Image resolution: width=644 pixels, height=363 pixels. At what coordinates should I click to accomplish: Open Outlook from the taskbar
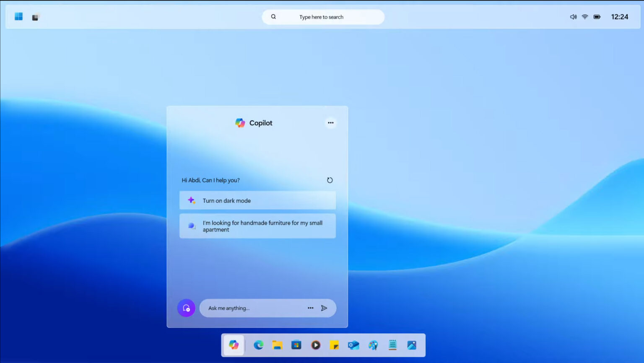click(x=353, y=345)
